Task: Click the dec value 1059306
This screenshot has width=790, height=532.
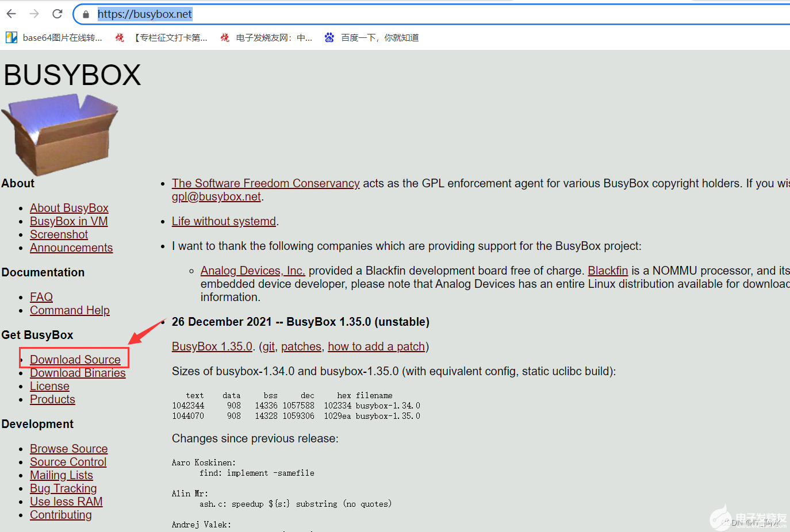Action: 298,416
